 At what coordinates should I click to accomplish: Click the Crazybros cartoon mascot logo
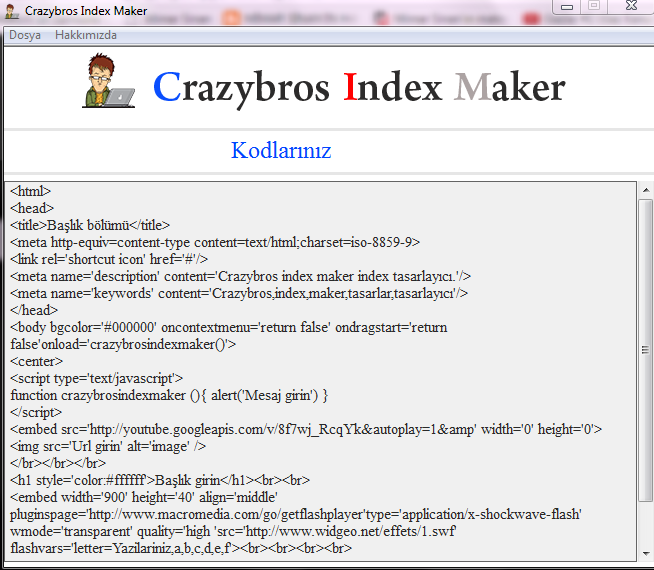click(108, 80)
